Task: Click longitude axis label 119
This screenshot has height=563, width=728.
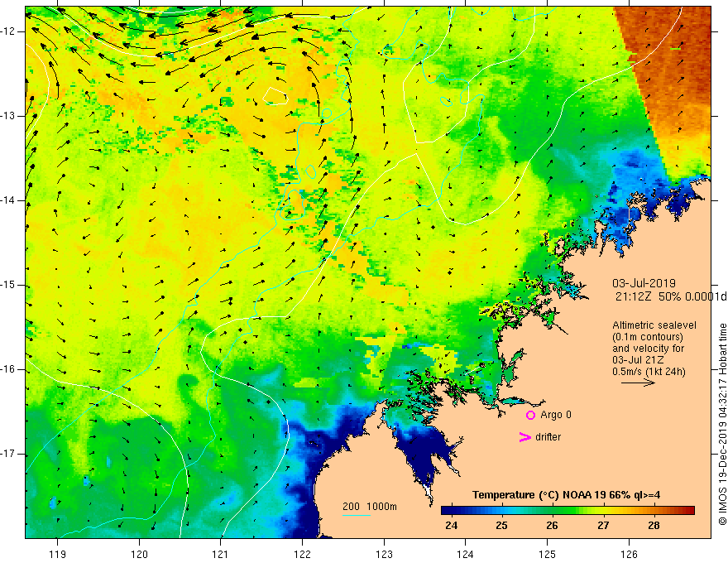Action: click(x=57, y=554)
